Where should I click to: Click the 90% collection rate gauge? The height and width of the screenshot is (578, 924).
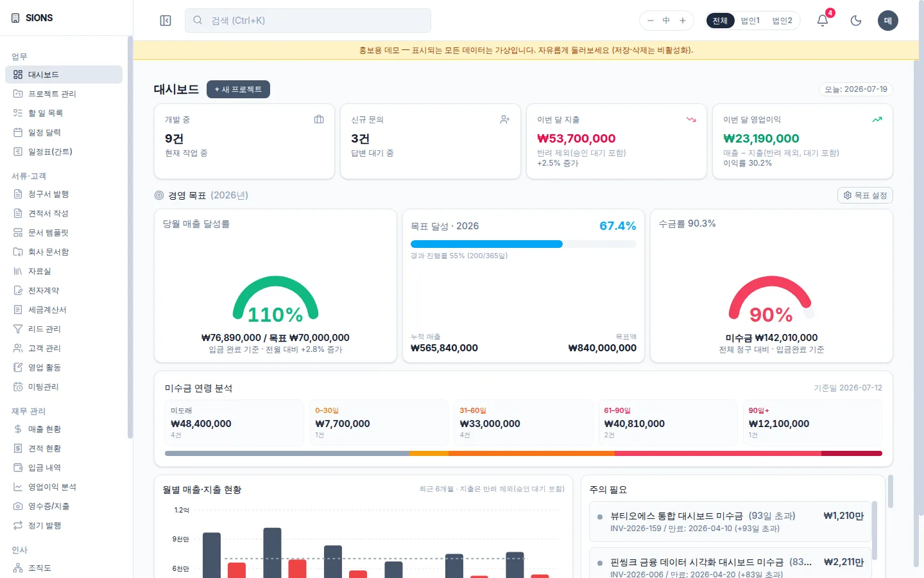click(771, 299)
